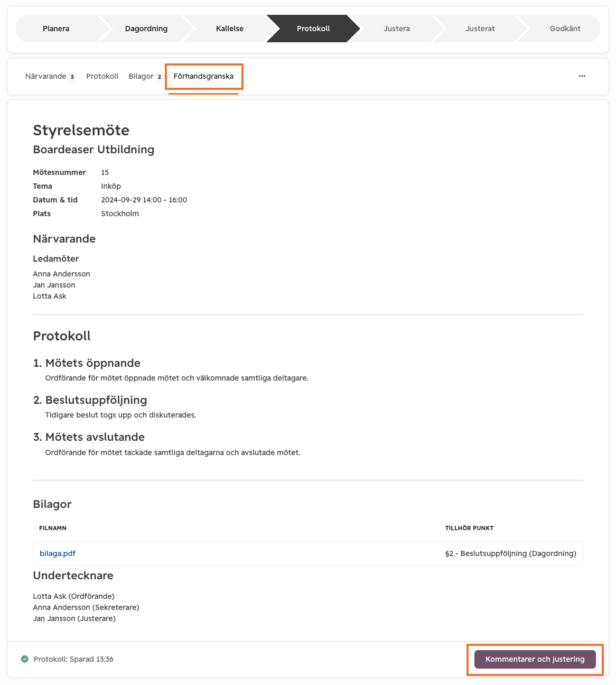The width and height of the screenshot is (616, 685).
Task: Select the active Protokoll step arrow
Action: point(313,29)
